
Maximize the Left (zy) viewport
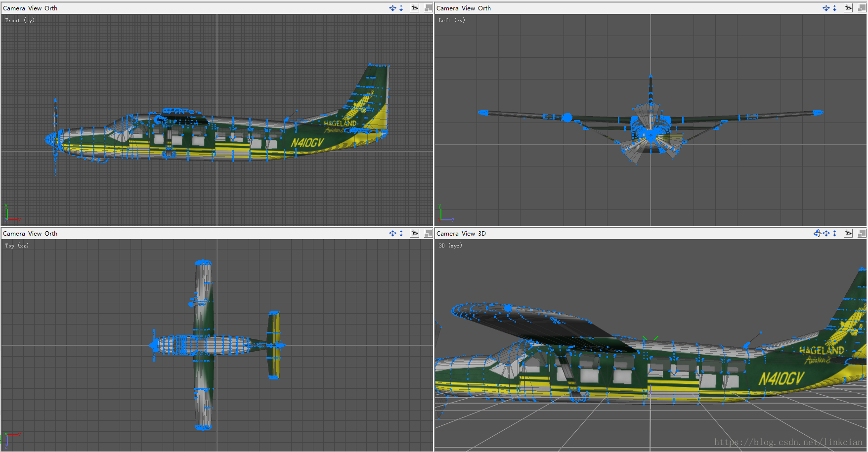(862, 8)
